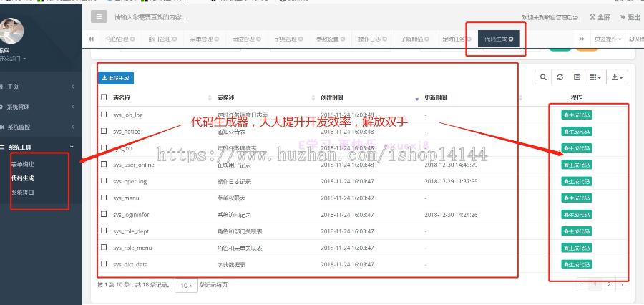The image size is (644, 305).
Task: Sort by the 更新时间 column arrows
Action: (521, 98)
